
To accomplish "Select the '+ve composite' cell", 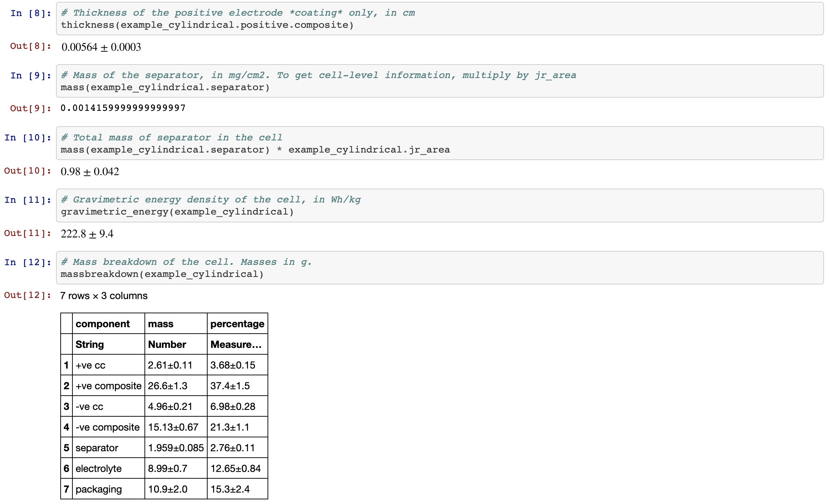I will point(108,386).
